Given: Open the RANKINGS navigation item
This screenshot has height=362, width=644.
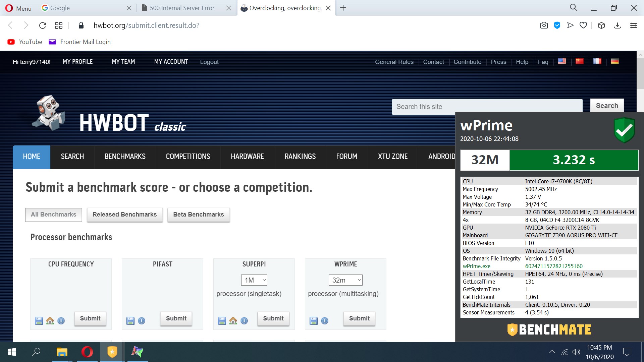Looking at the screenshot, I should click(300, 157).
